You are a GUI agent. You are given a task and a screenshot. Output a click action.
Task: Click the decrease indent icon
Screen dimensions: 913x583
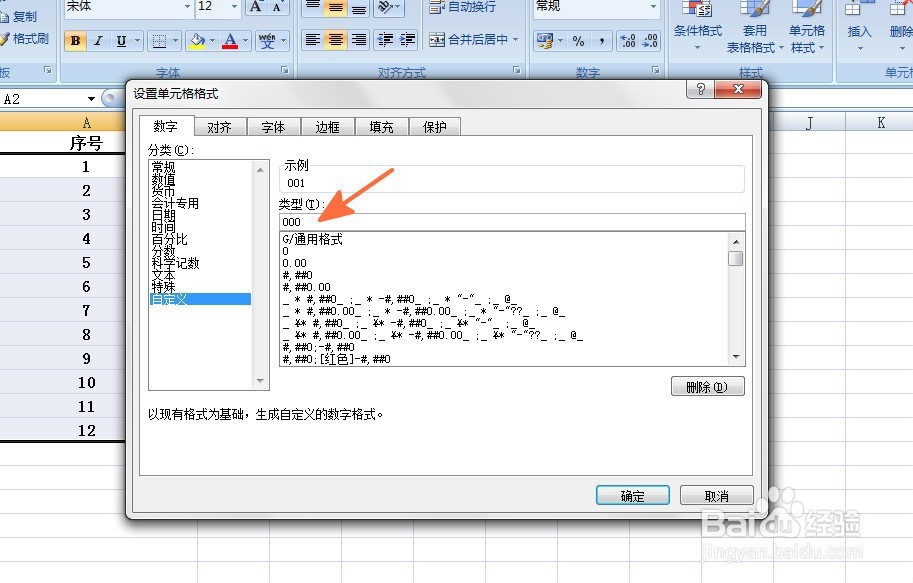385,40
